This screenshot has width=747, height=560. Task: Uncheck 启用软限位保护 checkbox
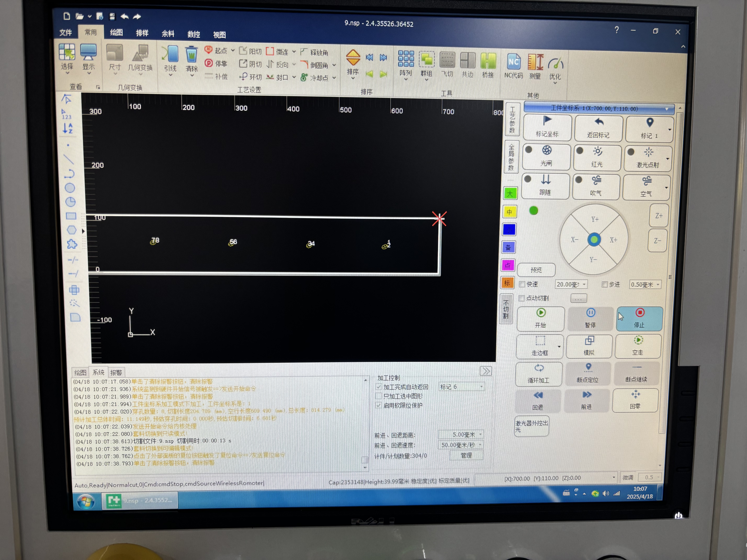click(x=379, y=405)
